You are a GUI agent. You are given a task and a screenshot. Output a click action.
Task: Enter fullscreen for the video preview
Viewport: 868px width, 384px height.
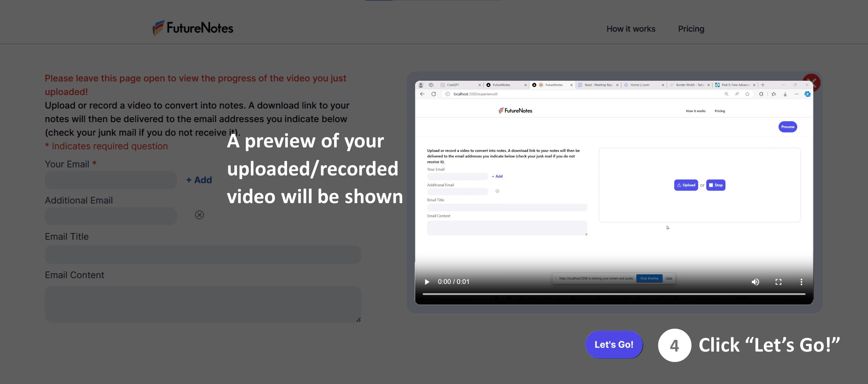(778, 282)
